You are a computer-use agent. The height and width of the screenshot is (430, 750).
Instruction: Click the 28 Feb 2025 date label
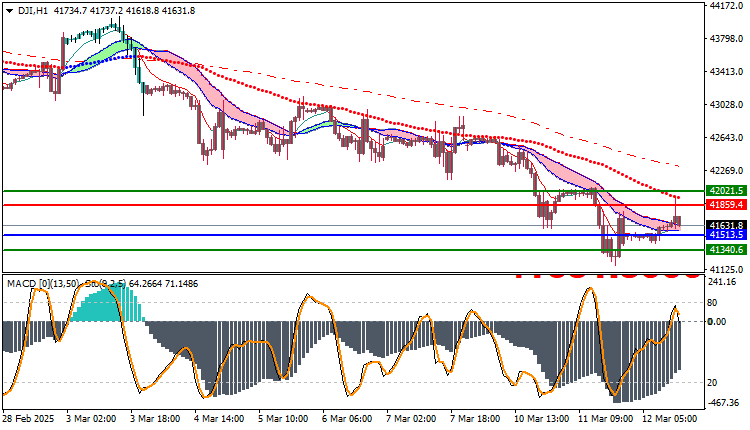pyautogui.click(x=28, y=419)
